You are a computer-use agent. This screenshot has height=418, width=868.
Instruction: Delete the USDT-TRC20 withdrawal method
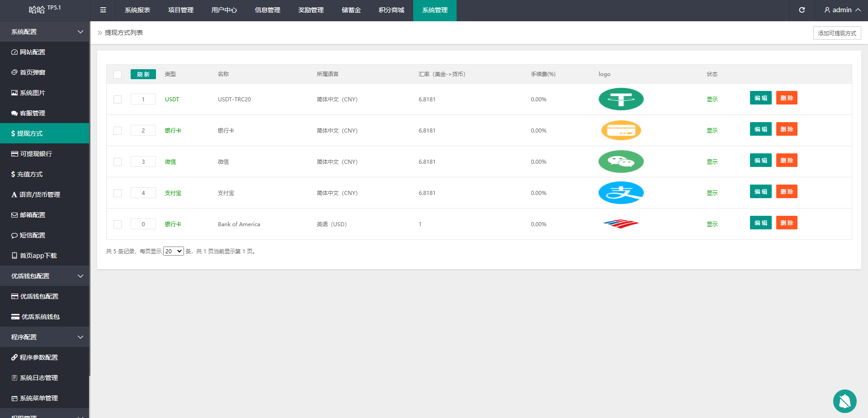click(x=786, y=98)
